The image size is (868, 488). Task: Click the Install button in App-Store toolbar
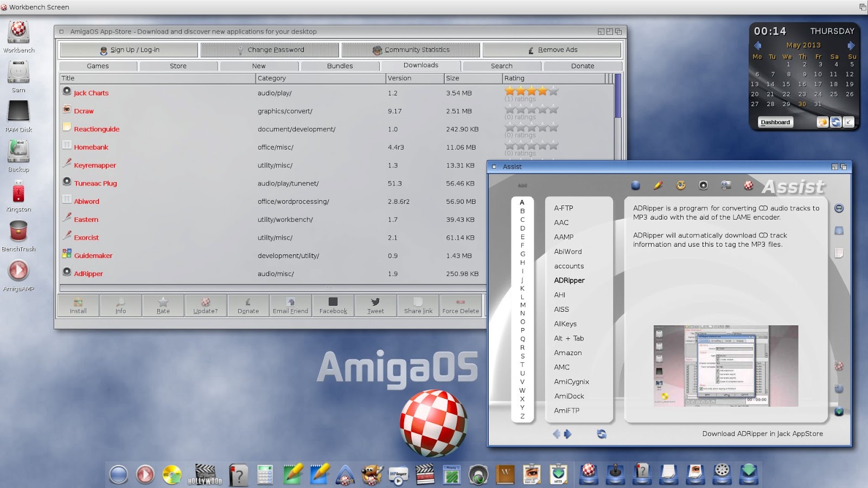click(x=78, y=305)
